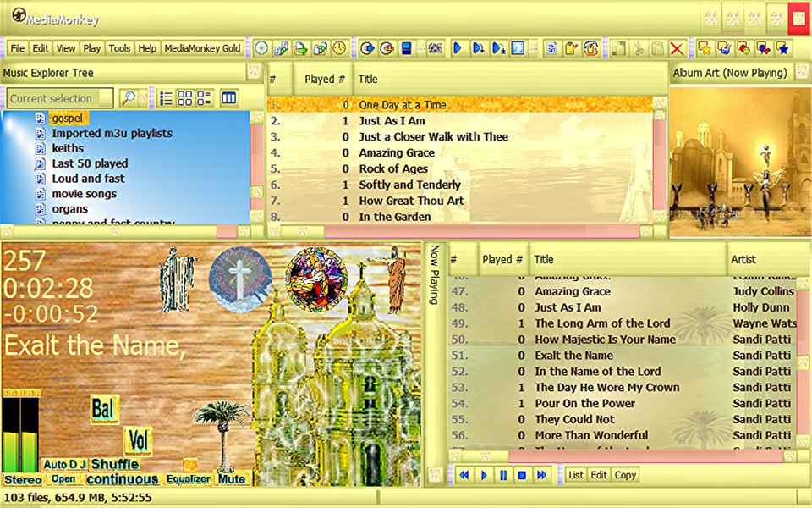The width and height of the screenshot is (812, 508).
Task: Open the List dropdown in Now Playing
Action: pos(576,475)
